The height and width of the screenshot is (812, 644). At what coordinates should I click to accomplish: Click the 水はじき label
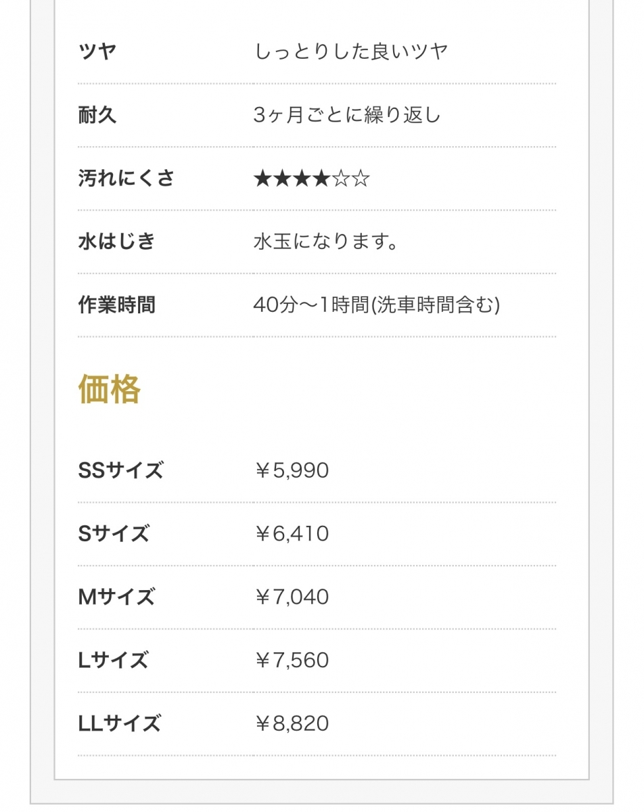tap(117, 242)
